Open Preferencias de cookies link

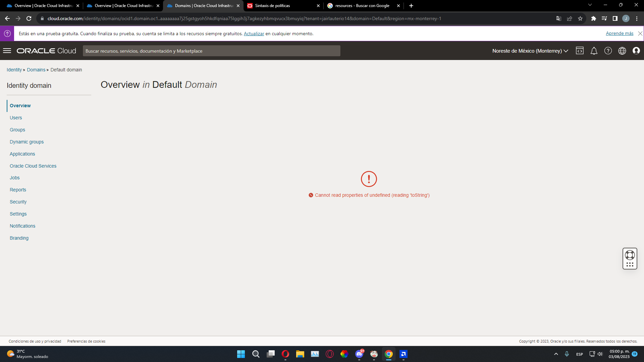(x=86, y=341)
